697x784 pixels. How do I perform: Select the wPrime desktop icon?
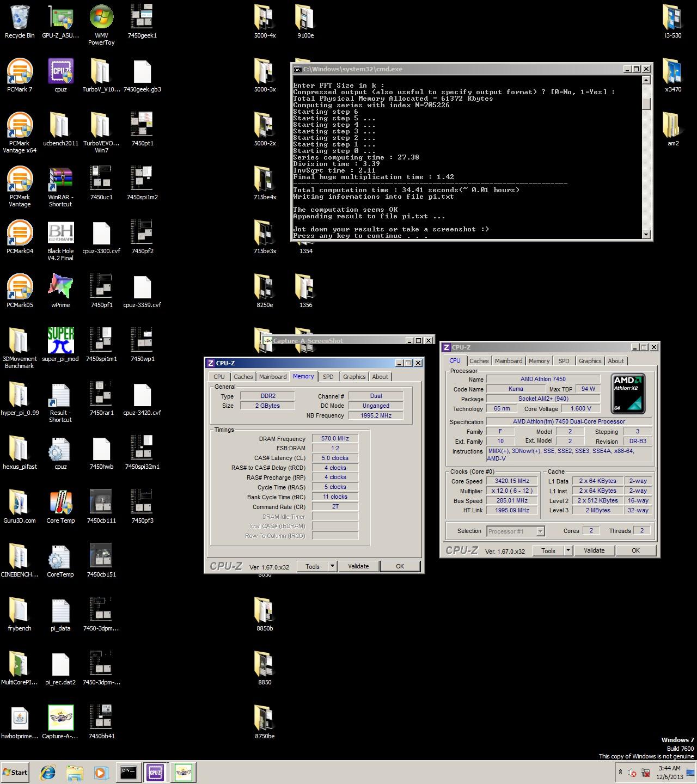click(x=60, y=291)
